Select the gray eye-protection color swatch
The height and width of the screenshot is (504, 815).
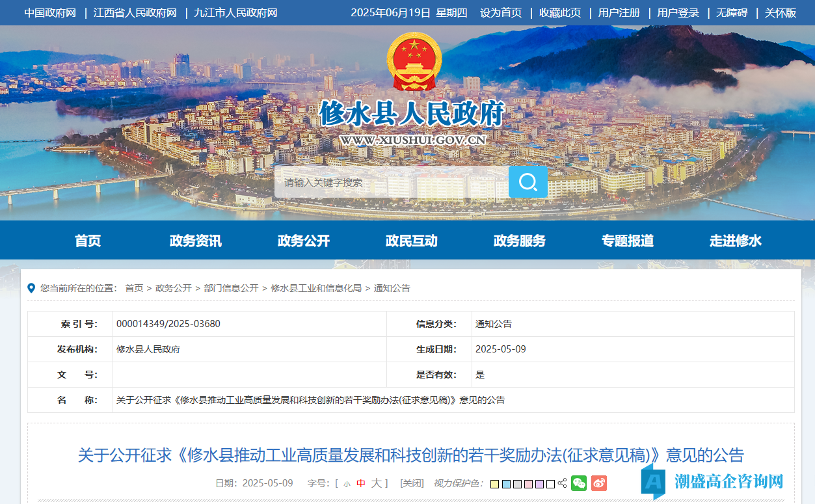coord(517,484)
